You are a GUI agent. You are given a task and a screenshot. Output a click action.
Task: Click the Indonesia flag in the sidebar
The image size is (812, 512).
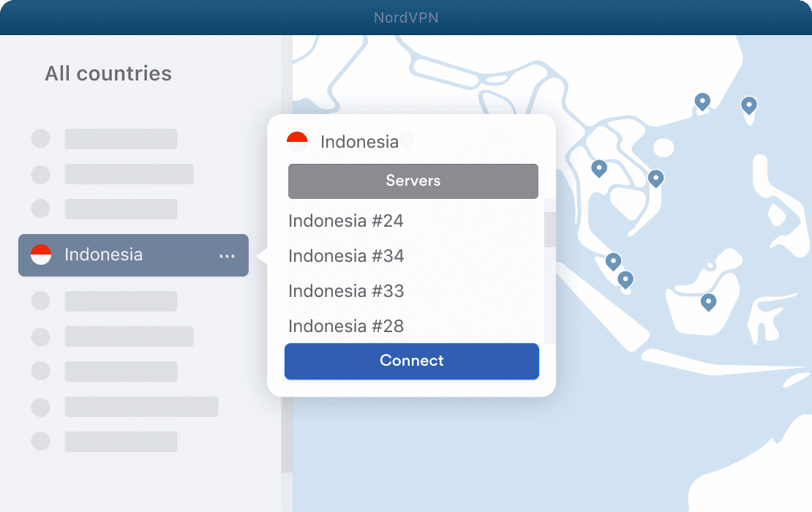(41, 255)
